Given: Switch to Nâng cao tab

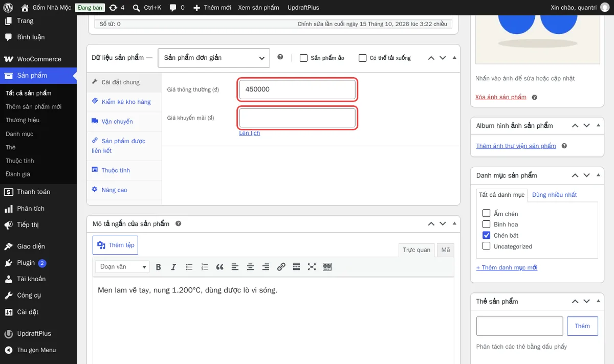Looking at the screenshot, I should click(x=124, y=190).
